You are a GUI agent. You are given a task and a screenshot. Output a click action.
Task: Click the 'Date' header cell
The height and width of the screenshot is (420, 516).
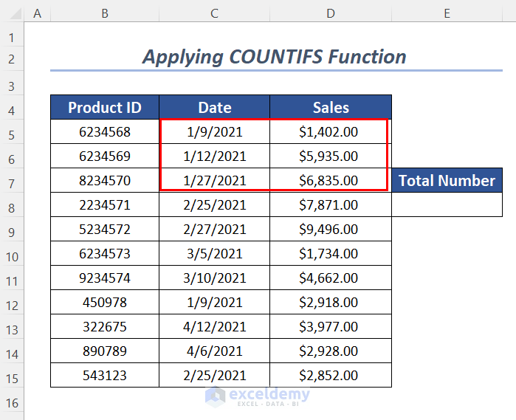tap(214, 107)
